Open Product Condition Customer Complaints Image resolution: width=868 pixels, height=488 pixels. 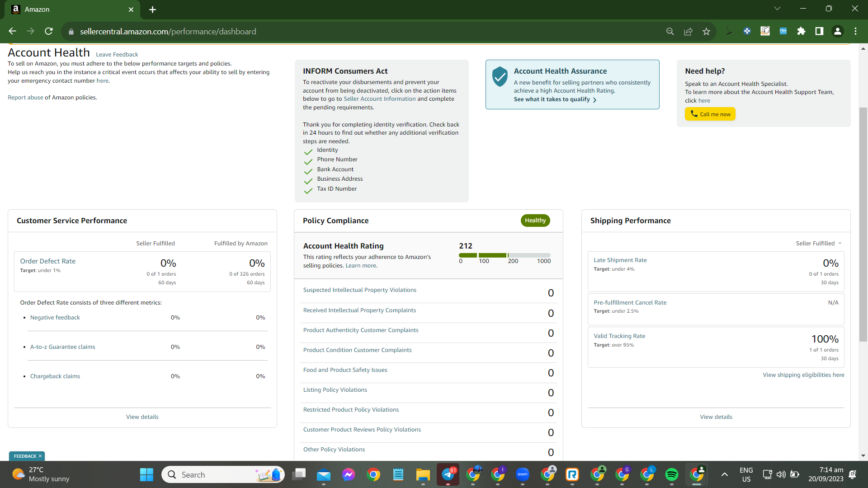[x=358, y=350]
